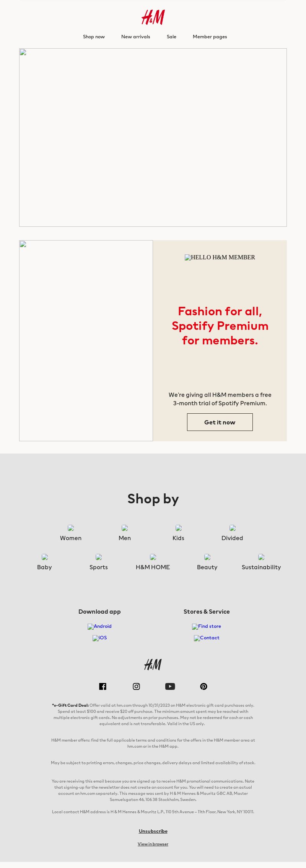Open the Facebook social icon
Image resolution: width=306 pixels, height=868 pixels.
point(103,686)
